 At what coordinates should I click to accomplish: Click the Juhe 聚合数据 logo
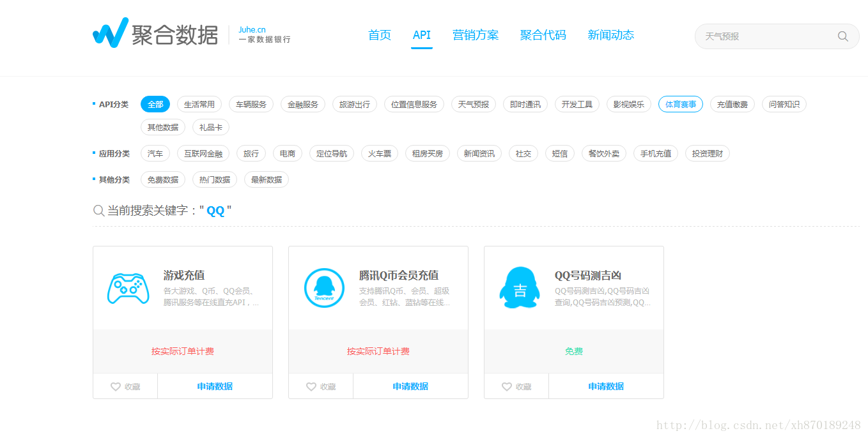pos(155,33)
